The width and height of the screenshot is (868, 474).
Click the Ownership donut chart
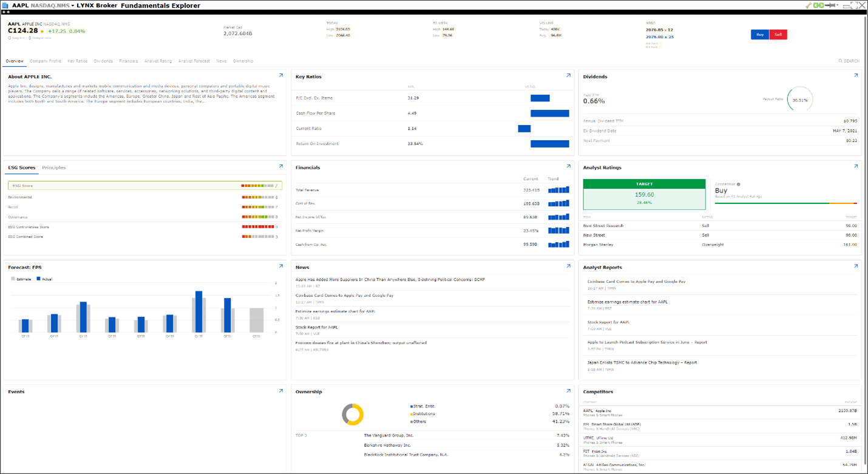click(x=353, y=415)
